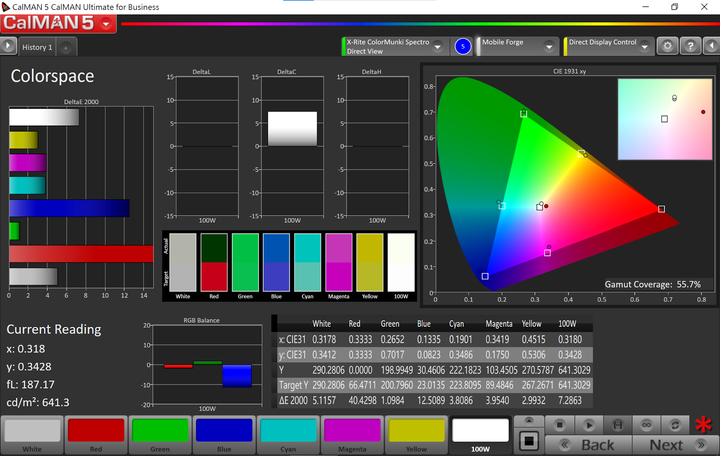720x456 pixels.
Task: Select the Red actual/target comparison swatch
Action: point(214,262)
